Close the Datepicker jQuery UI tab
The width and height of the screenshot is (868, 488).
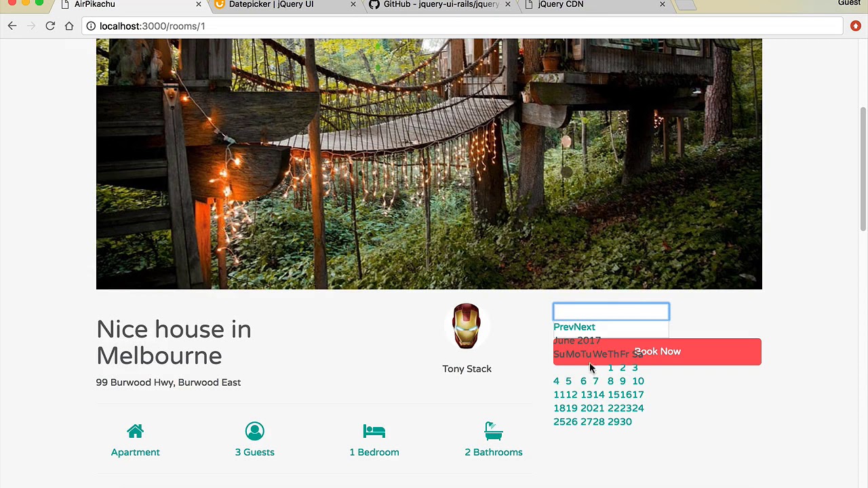click(x=353, y=4)
